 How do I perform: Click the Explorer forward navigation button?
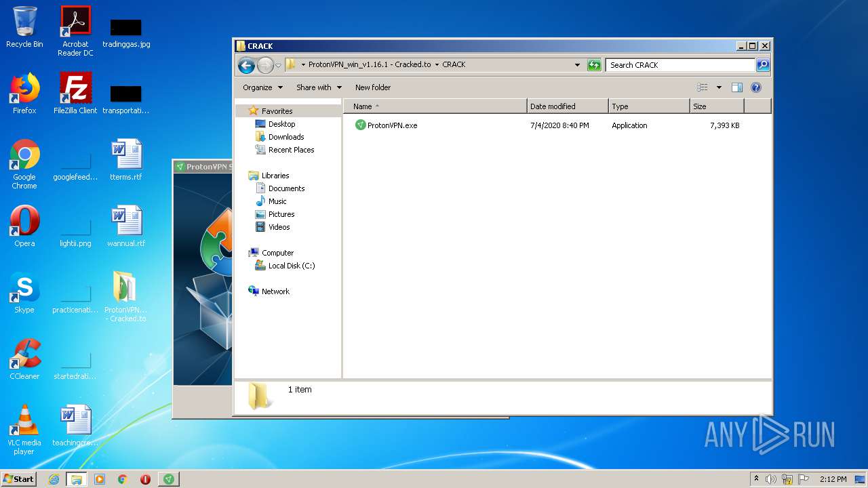(265, 65)
